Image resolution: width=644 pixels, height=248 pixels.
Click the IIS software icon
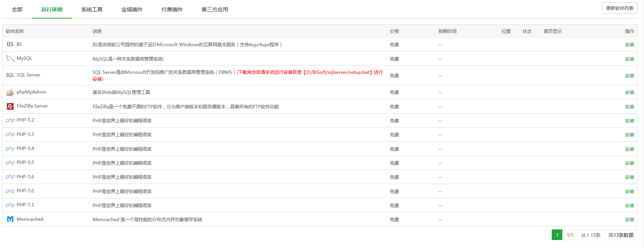pyautogui.click(x=10, y=44)
